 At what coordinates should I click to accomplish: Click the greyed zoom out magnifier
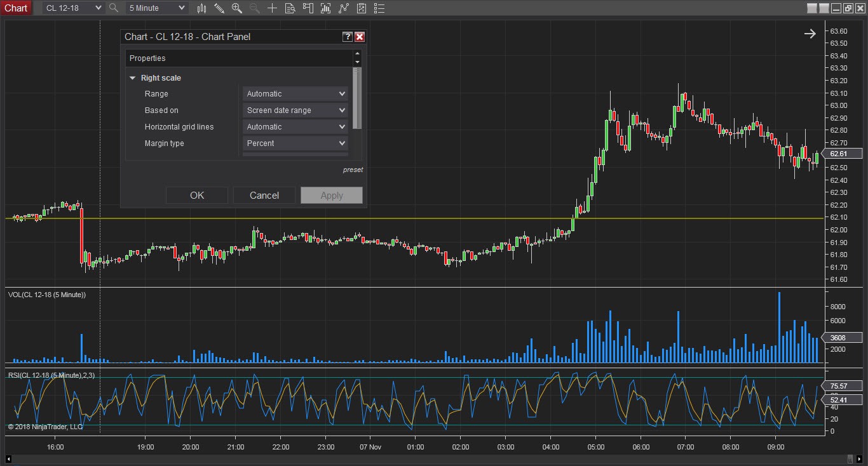point(254,8)
